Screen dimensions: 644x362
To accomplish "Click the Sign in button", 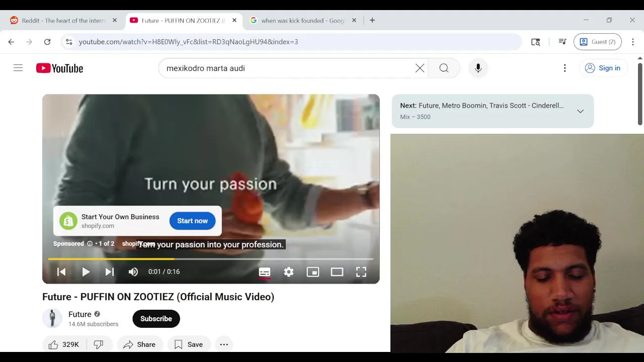I will click(x=603, y=68).
